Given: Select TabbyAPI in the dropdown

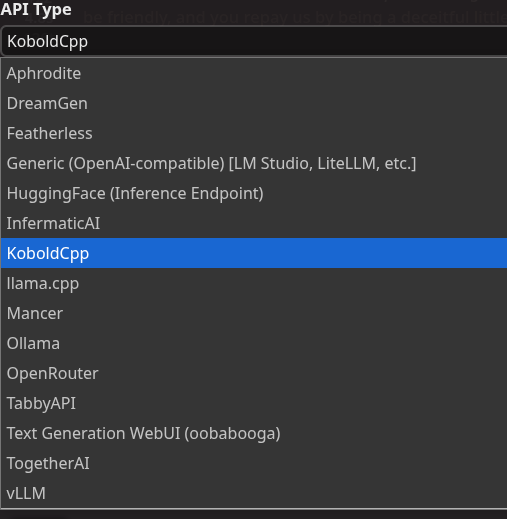Looking at the screenshot, I should 254,403.
